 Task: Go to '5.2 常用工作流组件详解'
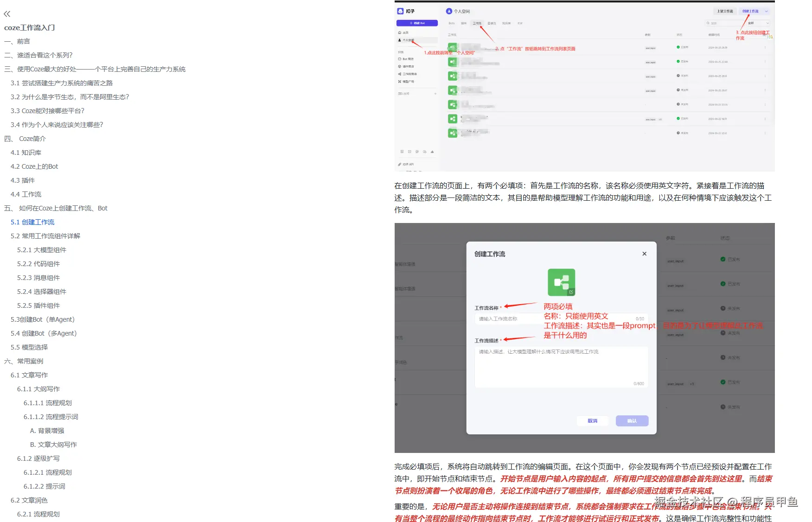pos(45,236)
